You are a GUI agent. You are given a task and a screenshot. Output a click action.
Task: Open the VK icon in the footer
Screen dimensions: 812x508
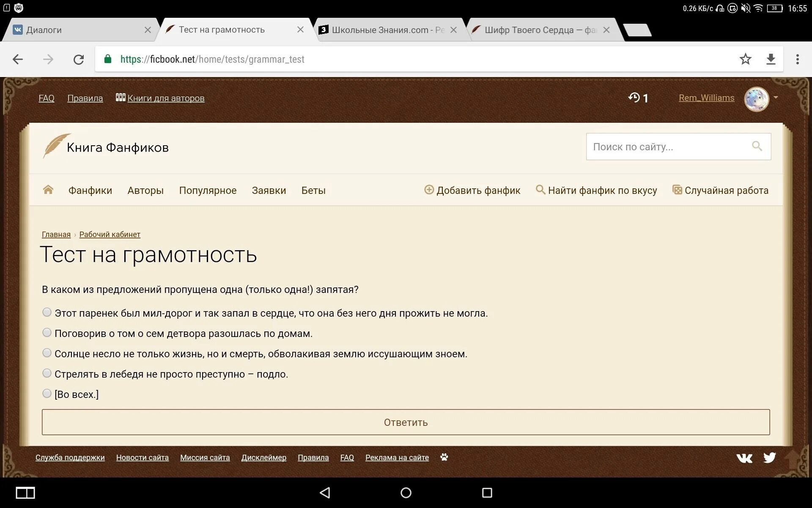[745, 458]
